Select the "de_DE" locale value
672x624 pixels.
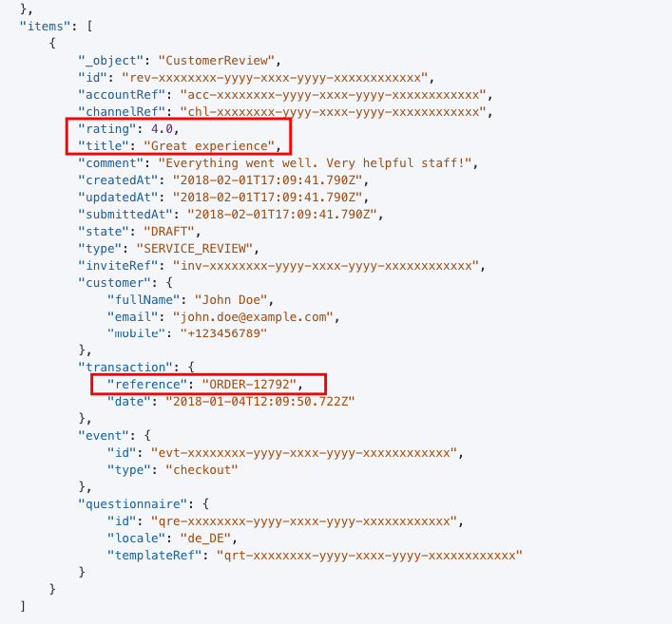coord(205,539)
